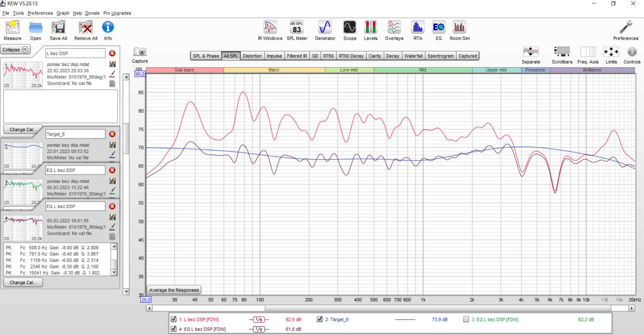Image resolution: width=644 pixels, height=335 pixels.
Task: Open the File menu
Action: pyautogui.click(x=6, y=13)
